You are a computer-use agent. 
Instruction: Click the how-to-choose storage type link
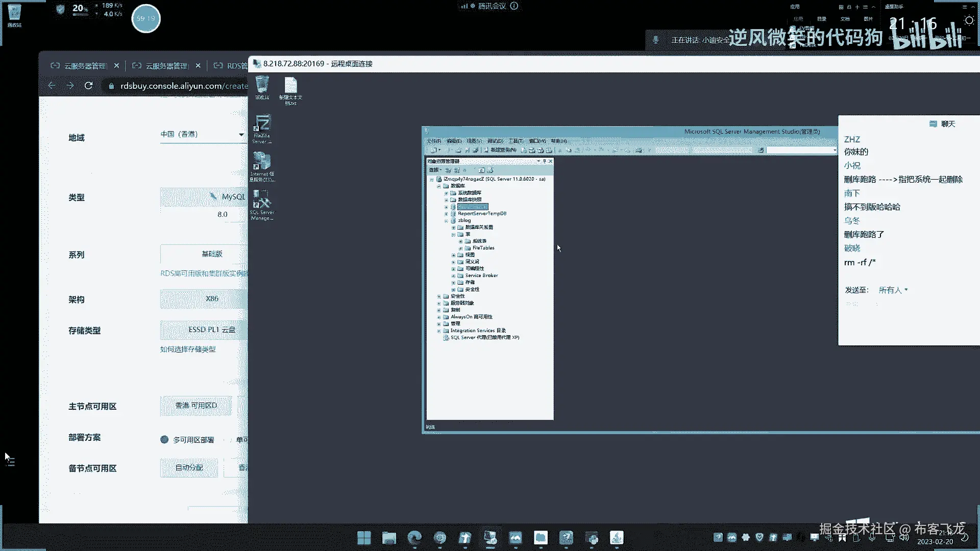(x=188, y=349)
